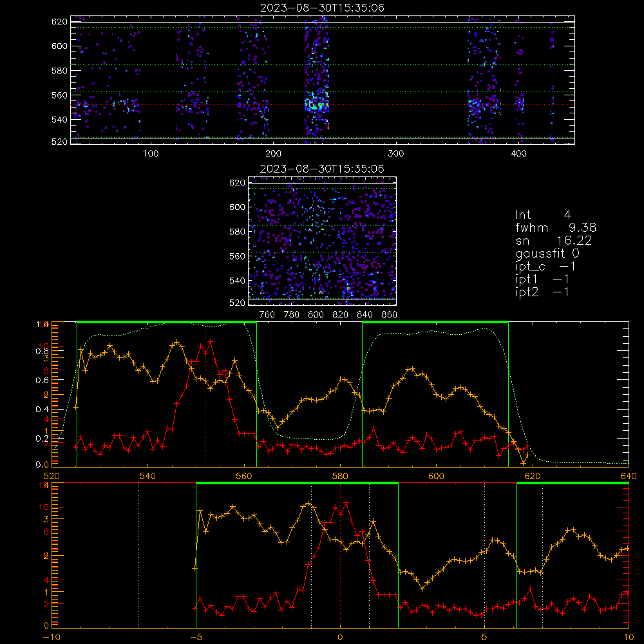
Task: Click x-axis label 300 of top plot
Action: pos(396,154)
